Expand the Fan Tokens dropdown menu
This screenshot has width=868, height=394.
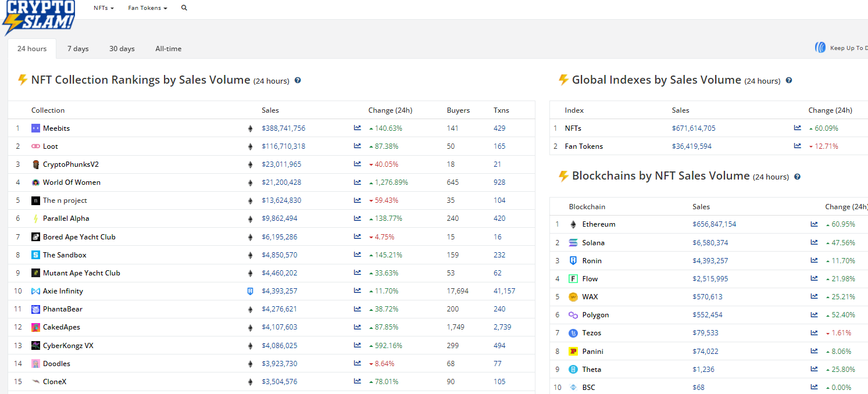[148, 8]
